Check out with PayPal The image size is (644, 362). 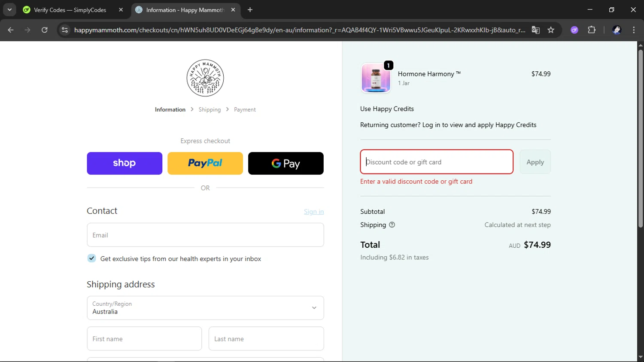(x=205, y=163)
